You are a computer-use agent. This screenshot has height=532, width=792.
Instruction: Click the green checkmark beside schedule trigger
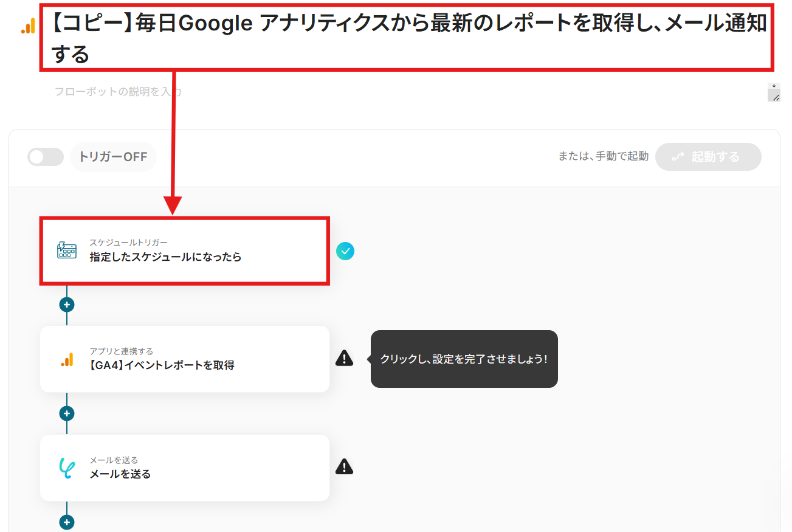345,250
